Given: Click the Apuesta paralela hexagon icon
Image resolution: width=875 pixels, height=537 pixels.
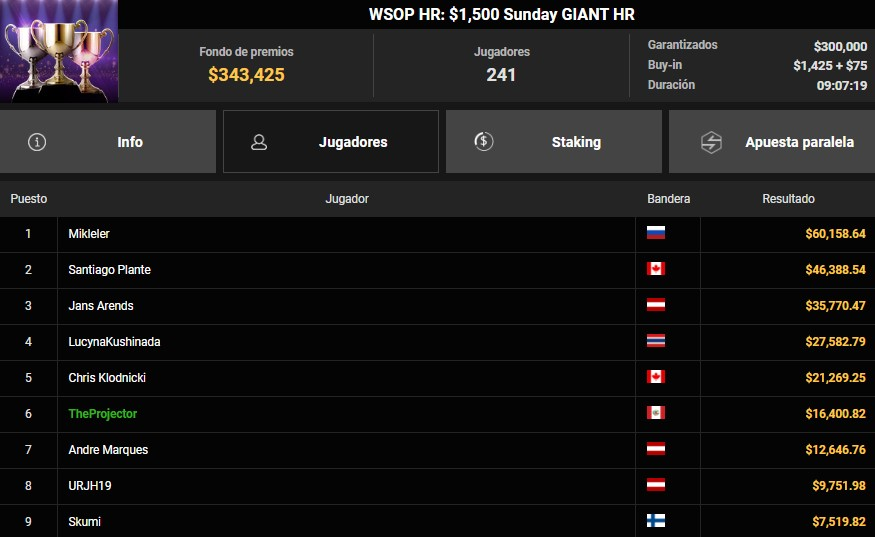Looking at the screenshot, I should tap(708, 142).
